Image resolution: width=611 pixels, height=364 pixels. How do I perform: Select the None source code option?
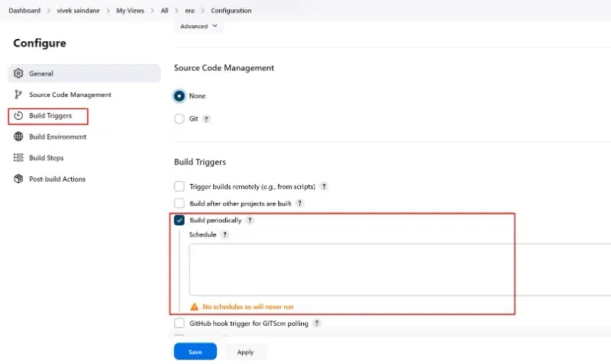click(179, 96)
